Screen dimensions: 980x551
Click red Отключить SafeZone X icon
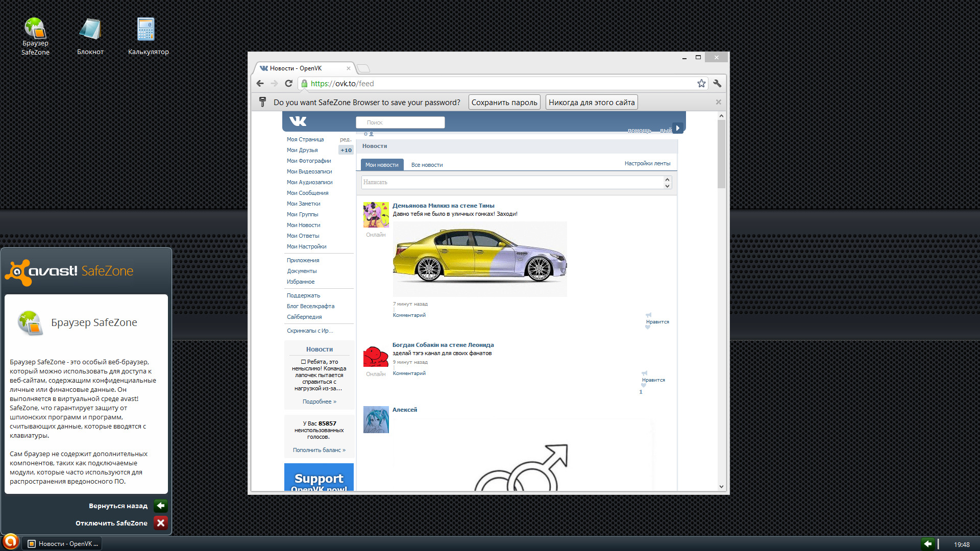161,523
